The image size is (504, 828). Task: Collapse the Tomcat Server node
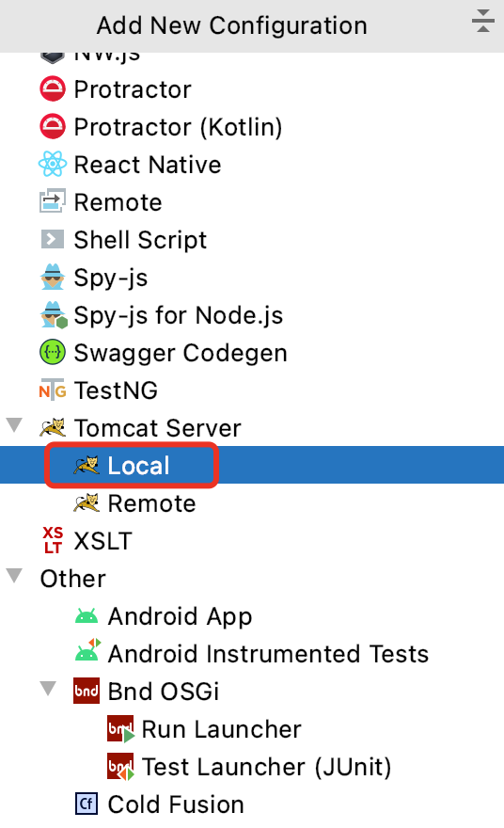click(x=14, y=425)
